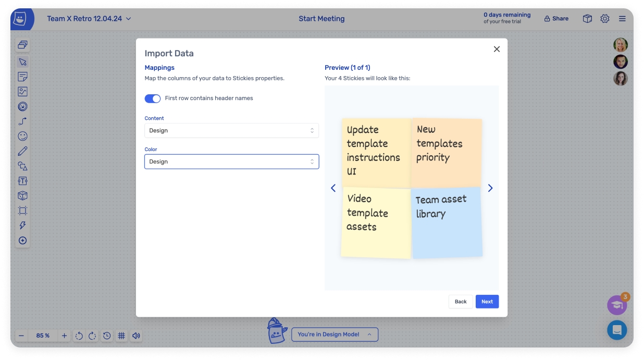Viewport: 644px width, 360px height.
Task: Open the dice randomizer tool
Action: click(22, 196)
